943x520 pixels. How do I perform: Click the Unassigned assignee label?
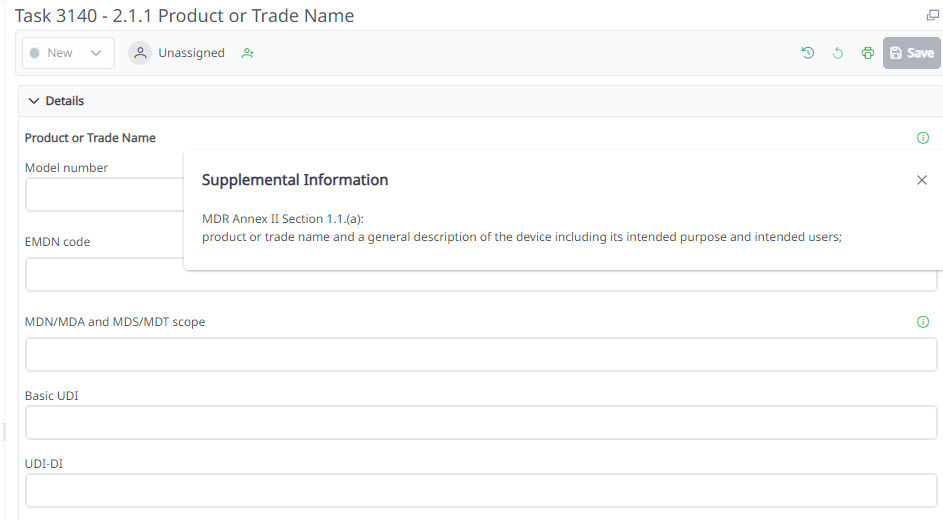(x=191, y=53)
